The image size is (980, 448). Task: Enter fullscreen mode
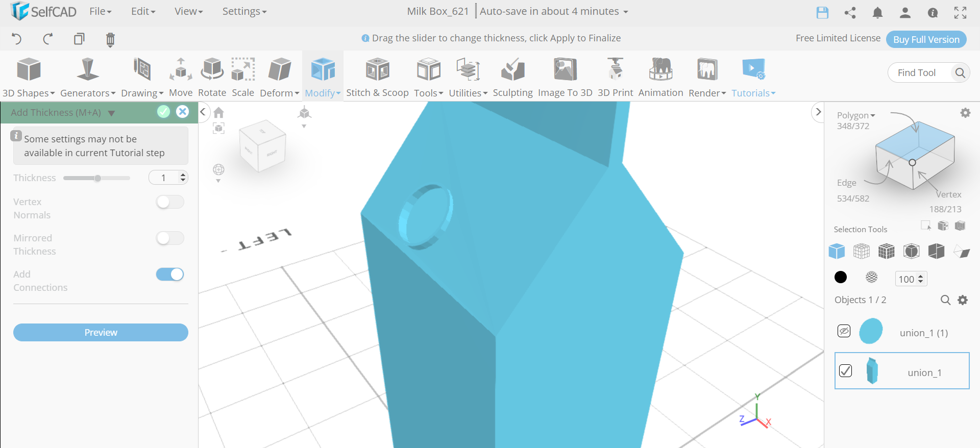point(960,13)
